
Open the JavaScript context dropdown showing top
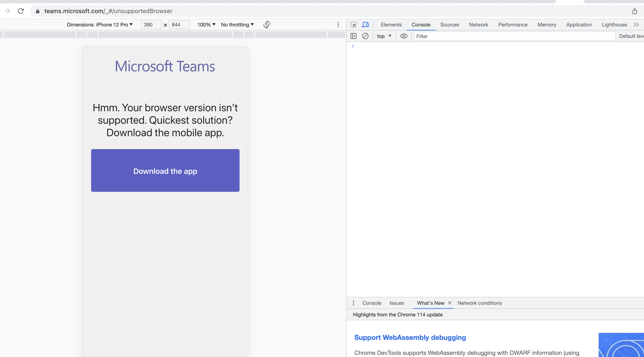(384, 36)
